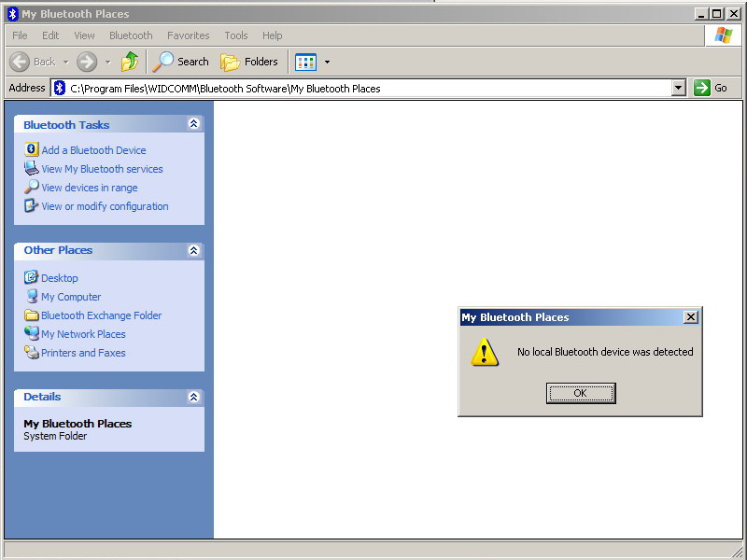Click the Bluetooth icon in the address bar
The width and height of the screenshot is (747, 560).
[x=60, y=88]
